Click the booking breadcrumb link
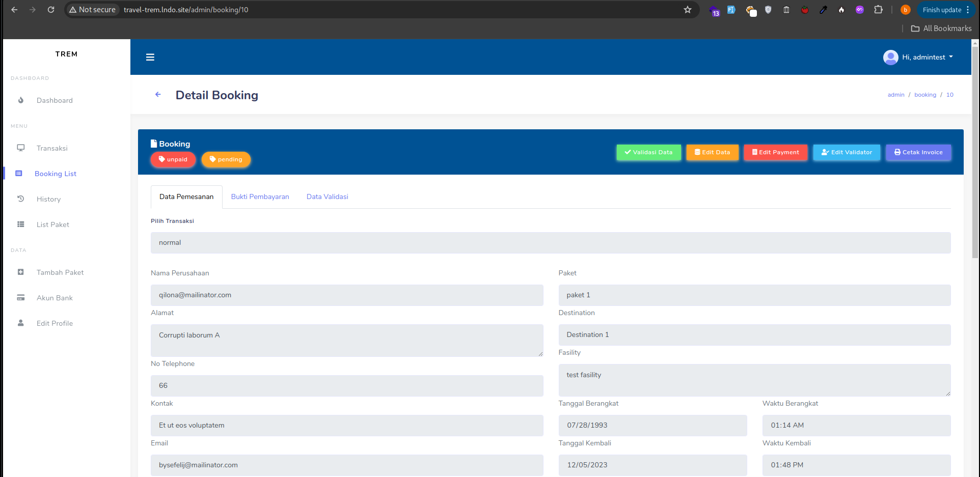 pos(925,95)
